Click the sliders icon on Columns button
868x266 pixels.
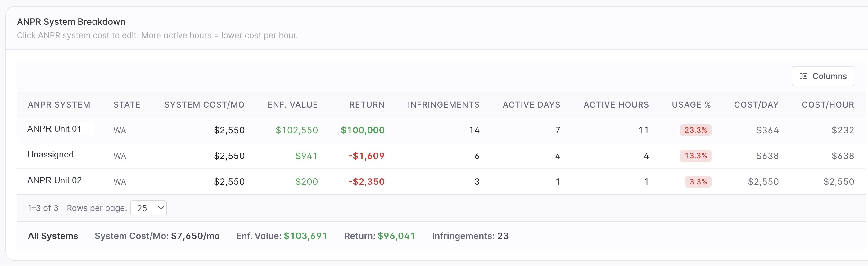coord(804,76)
